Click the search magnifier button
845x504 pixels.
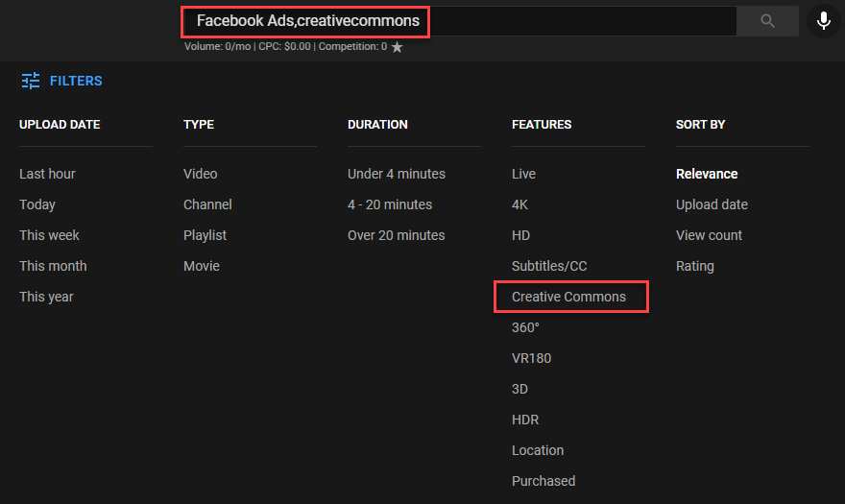767,20
